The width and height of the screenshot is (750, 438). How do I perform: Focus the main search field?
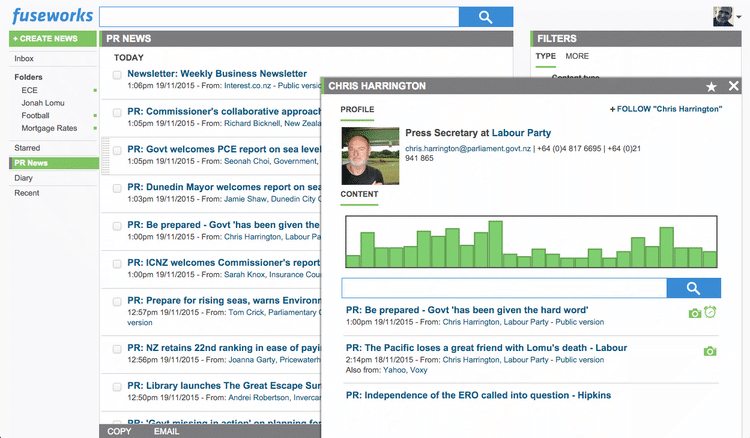coord(279,17)
